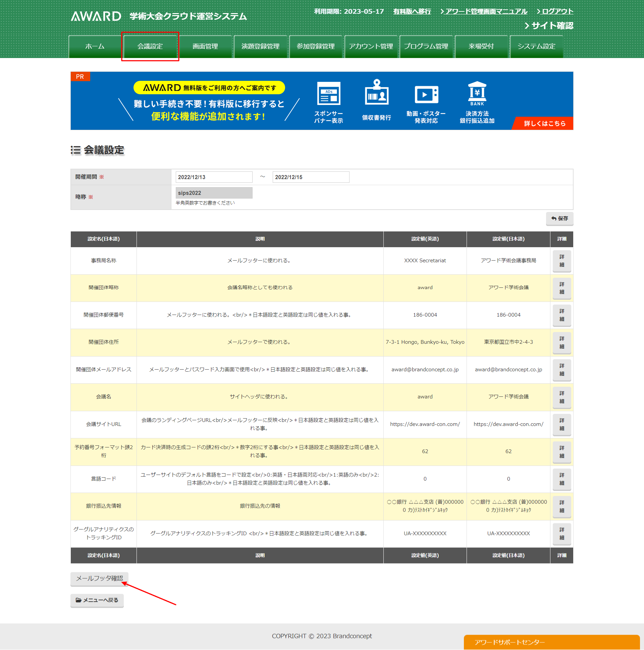The image size is (644, 650).
Task: Click the メニューへ戻る folder button
Action: pos(97,600)
